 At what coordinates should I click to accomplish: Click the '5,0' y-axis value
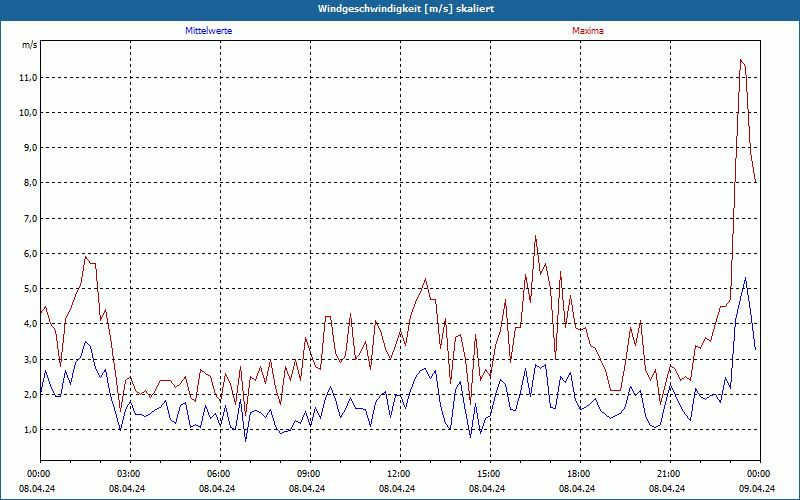(31, 289)
